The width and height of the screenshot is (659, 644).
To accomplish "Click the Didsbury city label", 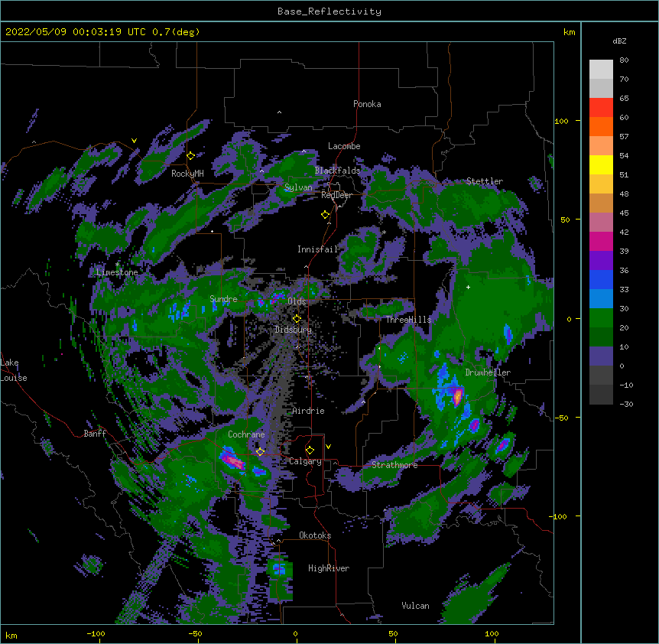I will pyautogui.click(x=294, y=330).
